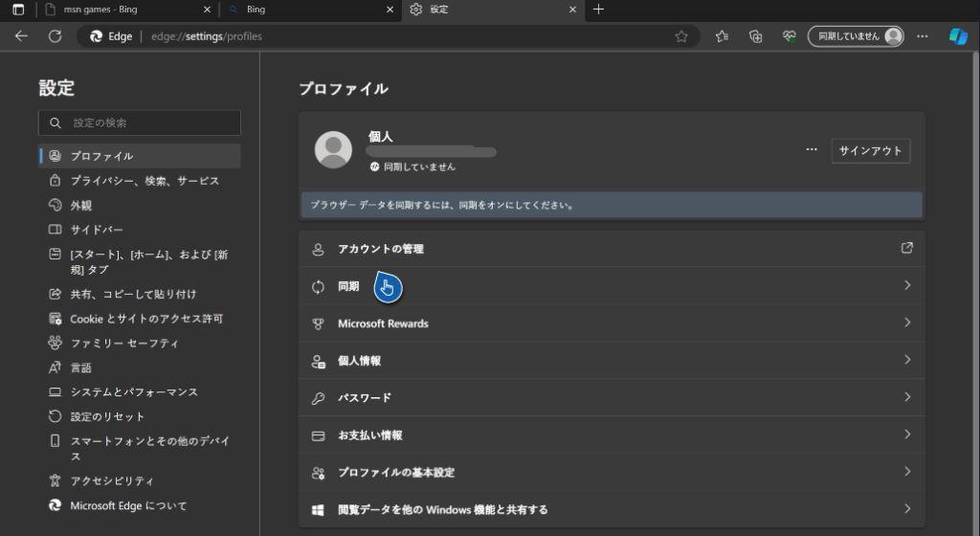Close the 設定 tab
980x536 pixels.
click(572, 10)
